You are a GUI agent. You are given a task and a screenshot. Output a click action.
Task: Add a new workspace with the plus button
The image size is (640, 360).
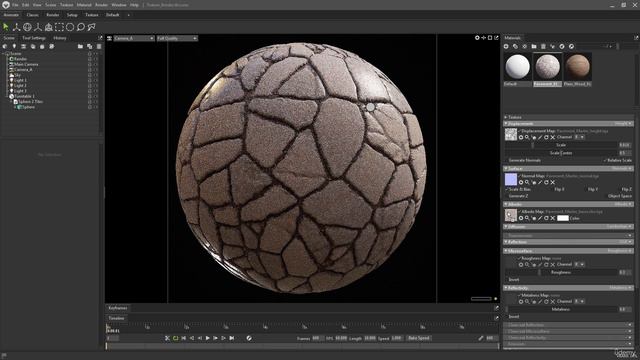point(129,15)
